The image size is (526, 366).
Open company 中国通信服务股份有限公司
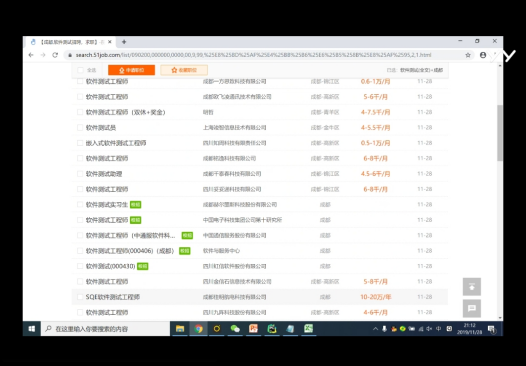pyautogui.click(x=234, y=236)
